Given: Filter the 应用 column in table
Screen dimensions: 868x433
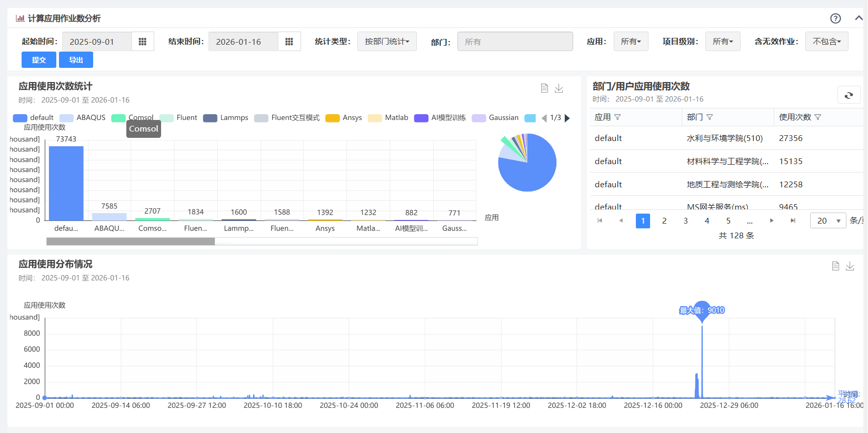Looking at the screenshot, I should click(617, 117).
